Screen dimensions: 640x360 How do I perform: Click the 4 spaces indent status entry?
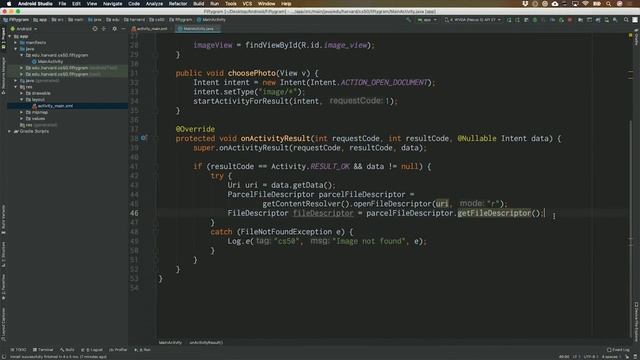[611, 357]
